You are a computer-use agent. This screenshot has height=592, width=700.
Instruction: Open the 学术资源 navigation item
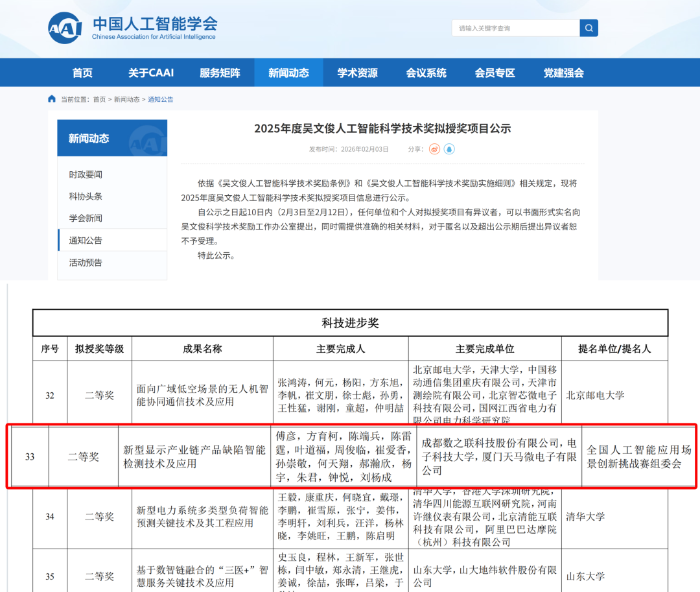357,73
